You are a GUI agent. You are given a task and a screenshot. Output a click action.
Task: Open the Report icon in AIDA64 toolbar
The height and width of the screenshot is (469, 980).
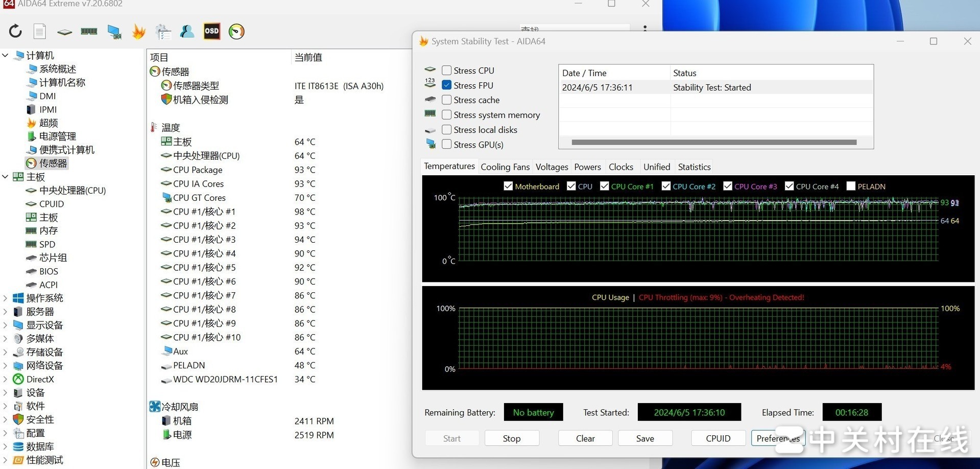pos(40,31)
